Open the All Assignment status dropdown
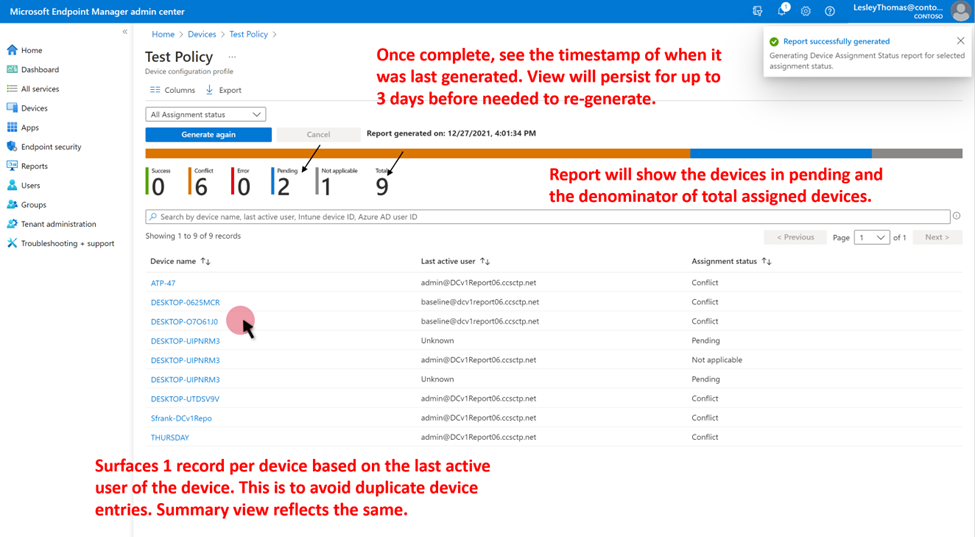Viewport: 975px width, 537px height. (206, 114)
